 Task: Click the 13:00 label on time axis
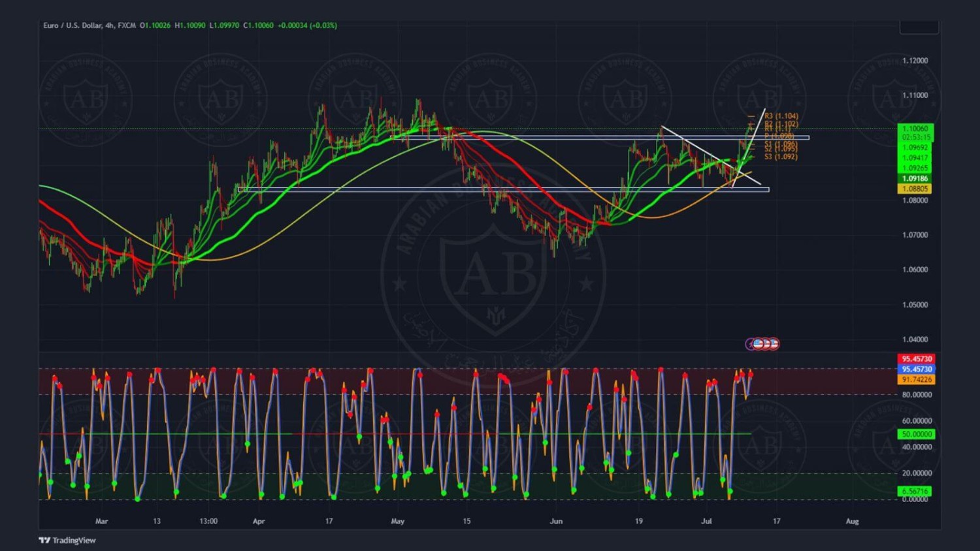[x=208, y=521]
